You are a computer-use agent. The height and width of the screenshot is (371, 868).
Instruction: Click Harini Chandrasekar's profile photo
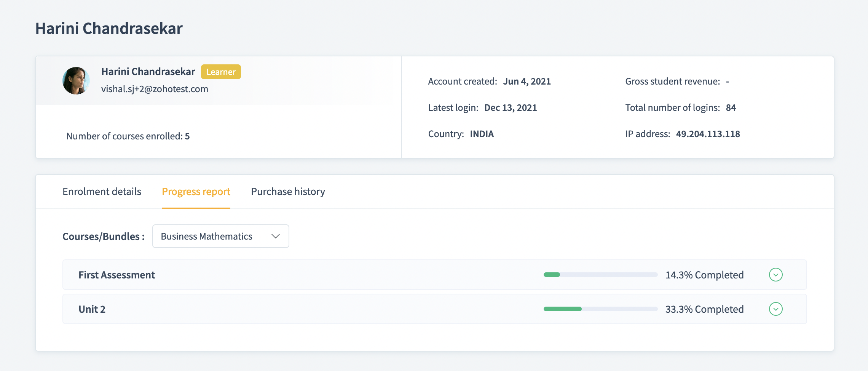[76, 81]
